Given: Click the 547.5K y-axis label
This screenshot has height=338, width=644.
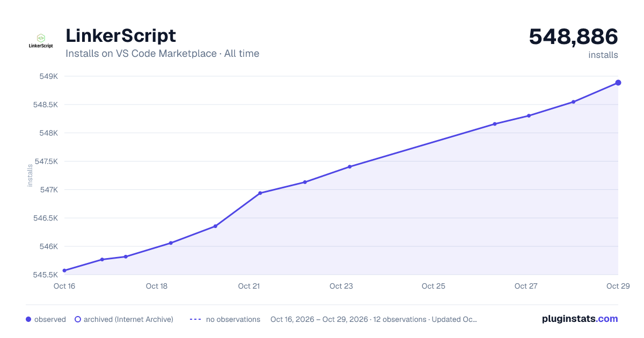Looking at the screenshot, I should click(x=46, y=161).
